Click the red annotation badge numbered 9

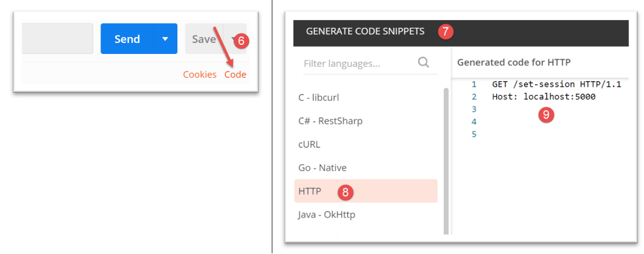546,115
